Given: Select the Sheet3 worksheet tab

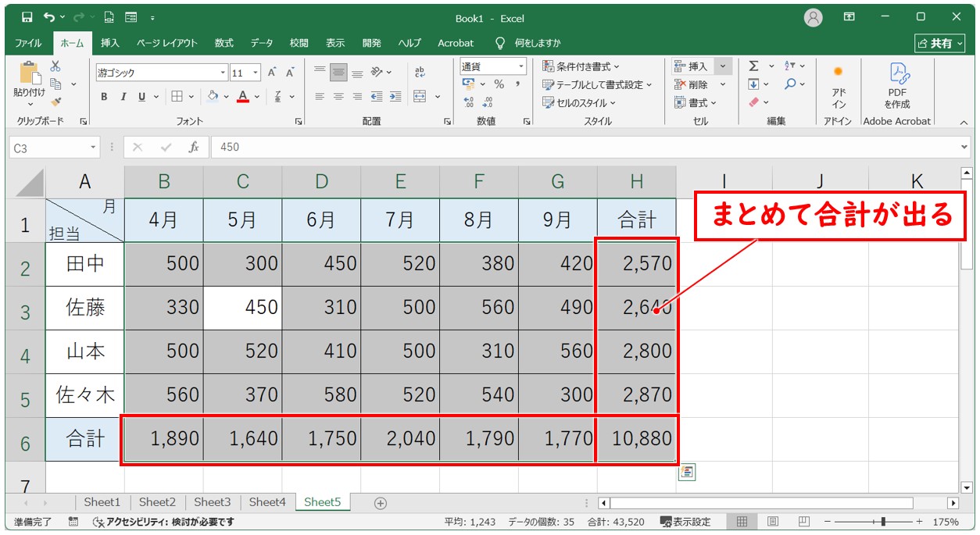Looking at the screenshot, I should [213, 502].
